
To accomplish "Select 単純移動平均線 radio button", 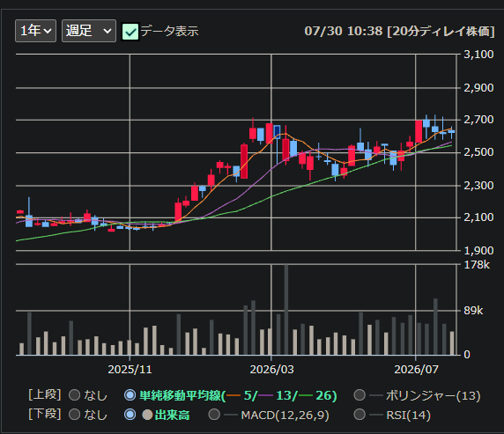I will 130,395.
